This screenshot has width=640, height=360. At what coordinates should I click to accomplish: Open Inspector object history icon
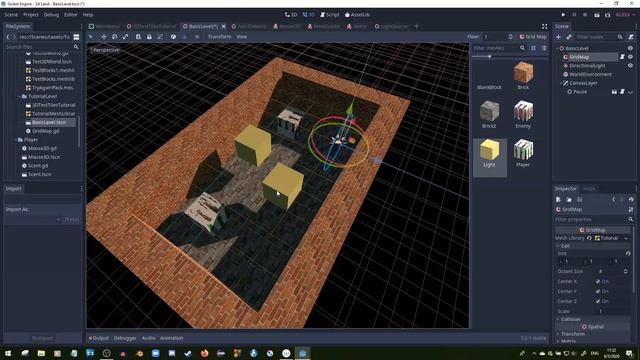631,200
